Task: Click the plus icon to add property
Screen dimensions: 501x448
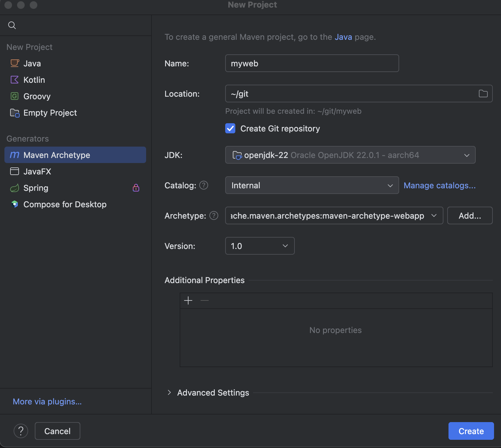Action: 188,300
